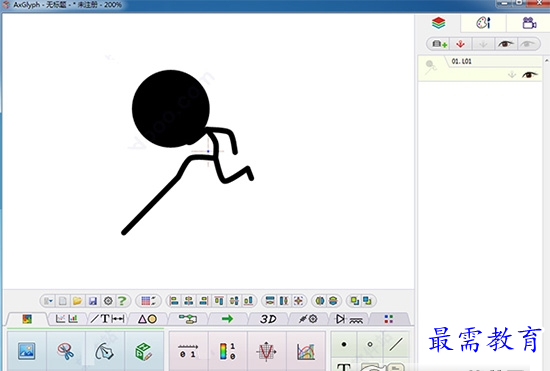
Task: Toggle the grid display button
Action: [148, 301]
